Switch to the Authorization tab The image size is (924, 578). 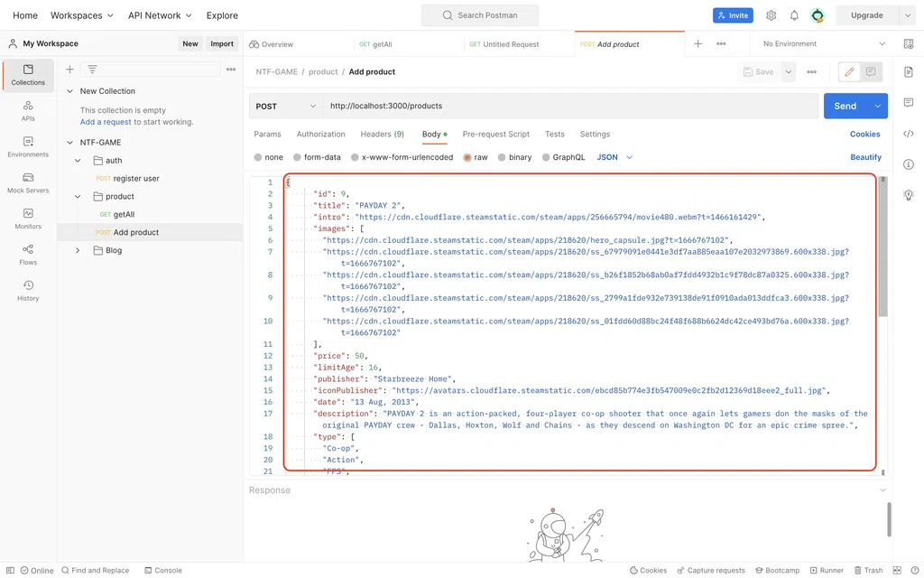(320, 135)
